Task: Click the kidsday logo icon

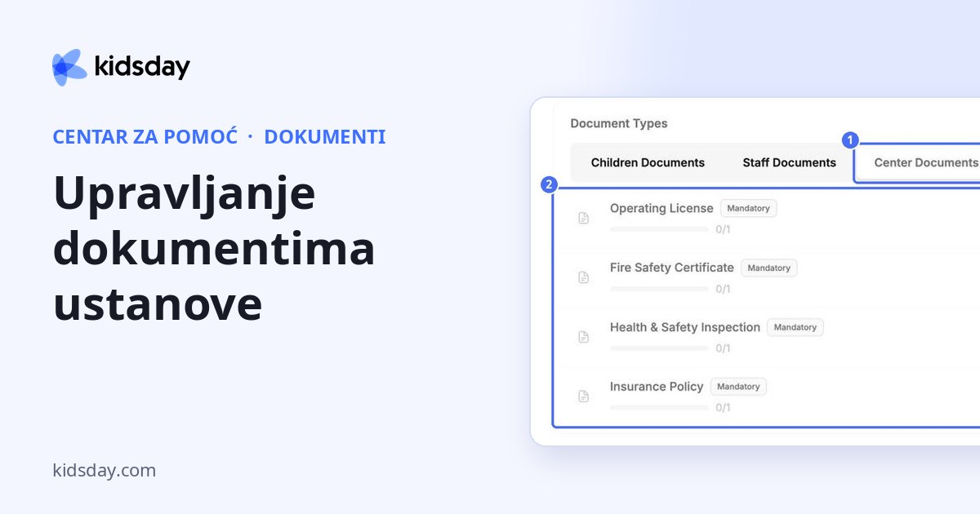Action: pyautogui.click(x=69, y=67)
